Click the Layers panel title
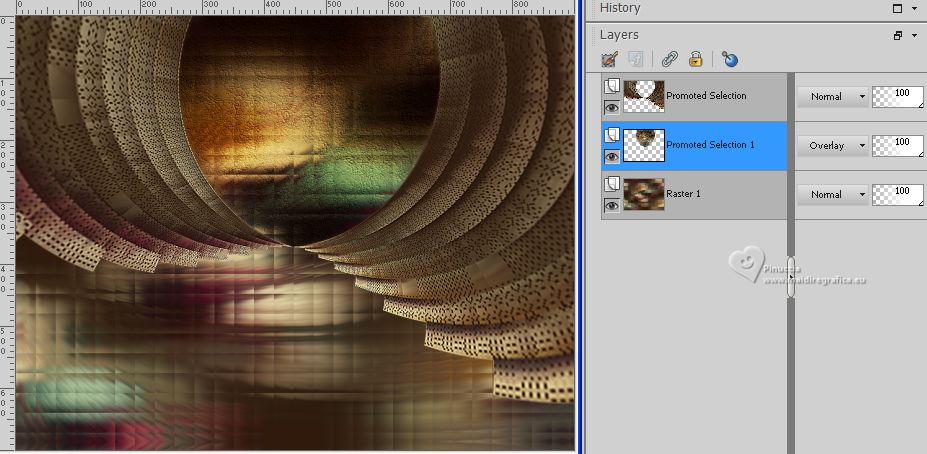 [619, 35]
